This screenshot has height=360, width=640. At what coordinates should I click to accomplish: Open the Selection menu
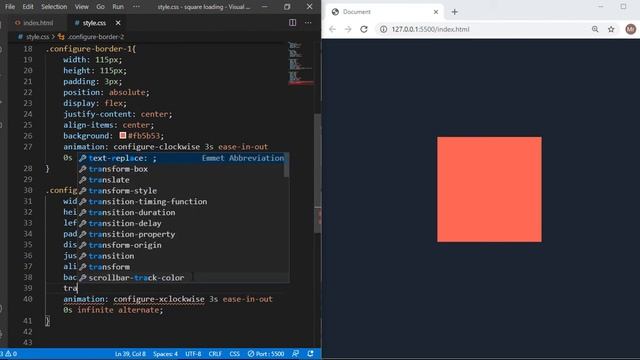pos(54,7)
